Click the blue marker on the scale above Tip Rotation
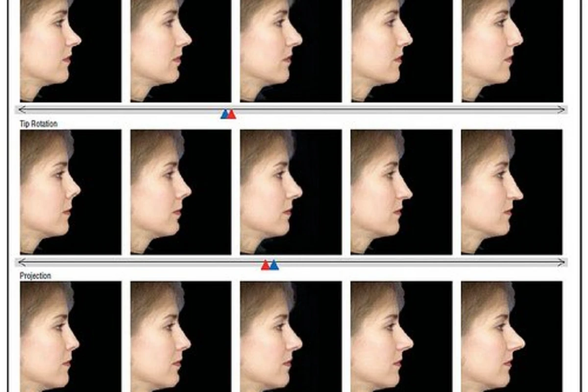The image size is (588, 392). click(x=224, y=114)
